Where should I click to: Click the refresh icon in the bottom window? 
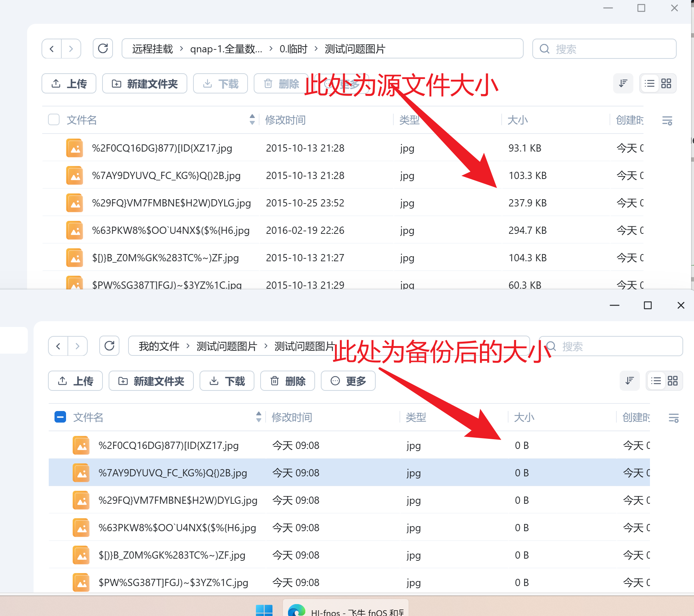(x=109, y=346)
